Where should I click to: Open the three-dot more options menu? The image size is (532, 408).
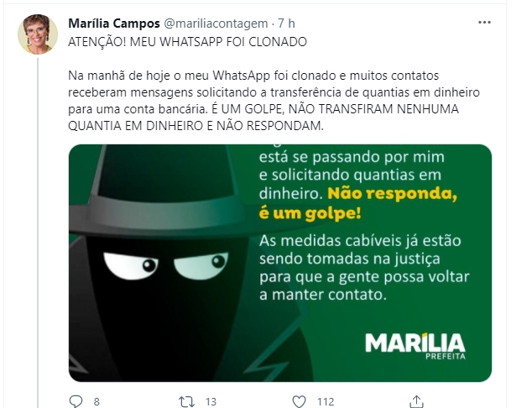coord(484,23)
